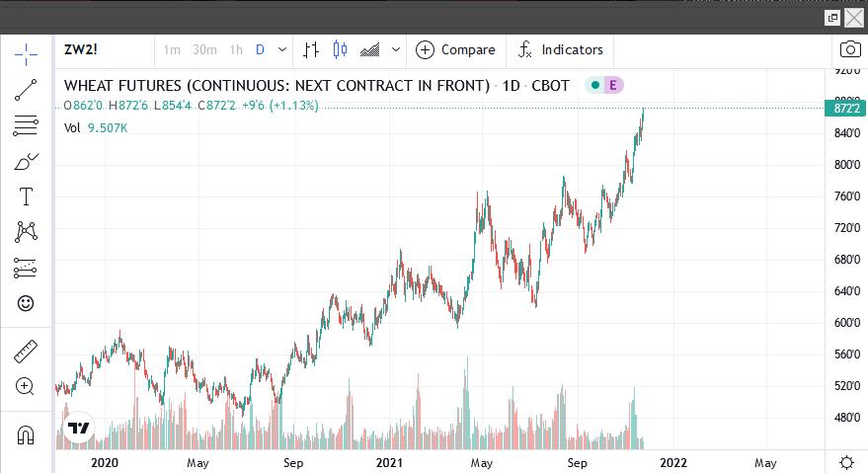This screenshot has height=473, width=868.
Task: Click the Compare button
Action: click(x=455, y=49)
